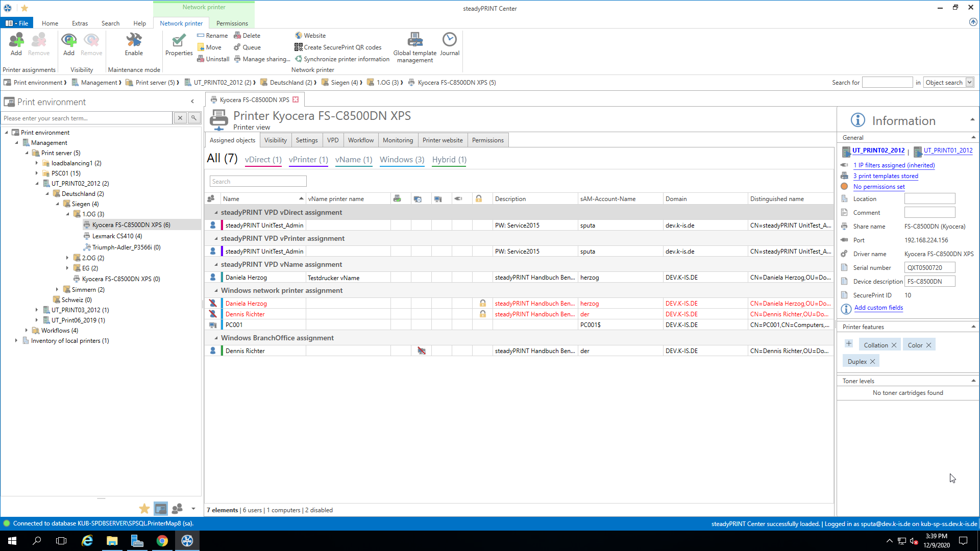Expand the Workflows tree node
Viewport: 980px width, 551px height.
pyautogui.click(x=27, y=331)
